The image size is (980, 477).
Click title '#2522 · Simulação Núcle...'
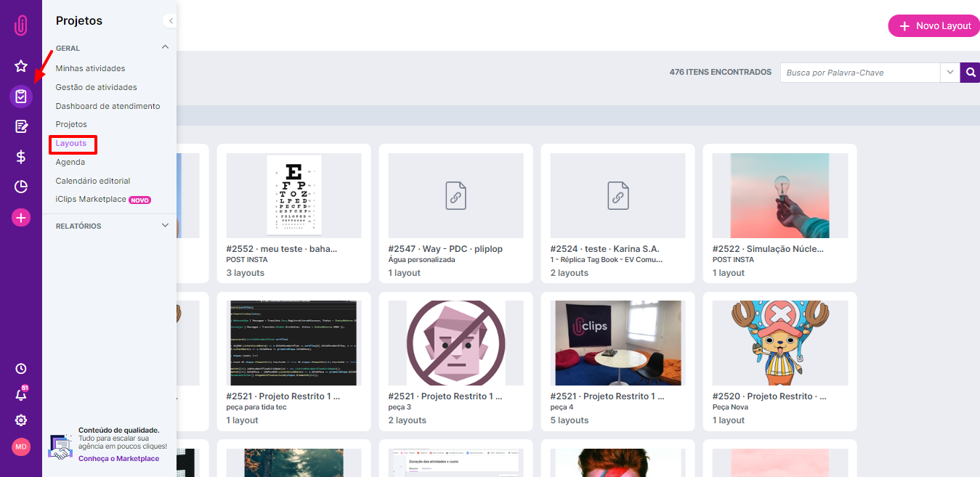[769, 249]
